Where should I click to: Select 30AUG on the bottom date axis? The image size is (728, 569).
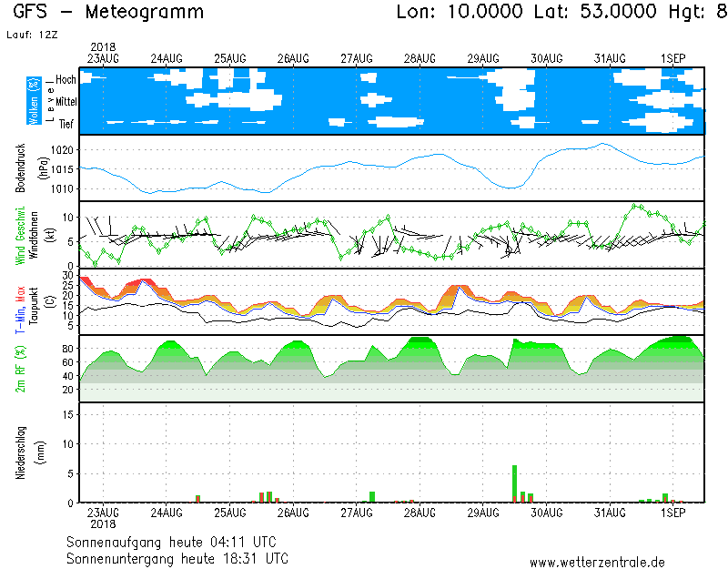pyautogui.click(x=547, y=513)
